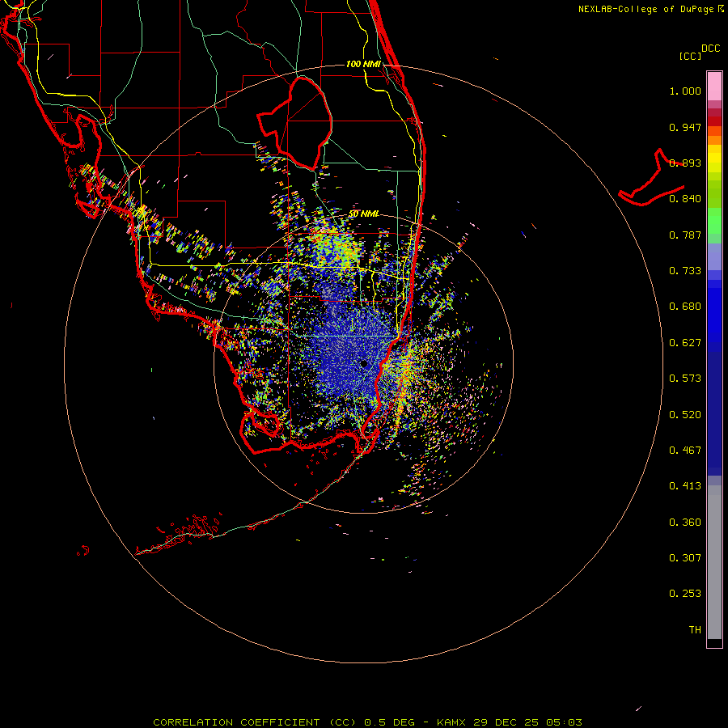Click the 1.000 scale value
This screenshot has width=728, height=728.
(x=685, y=91)
